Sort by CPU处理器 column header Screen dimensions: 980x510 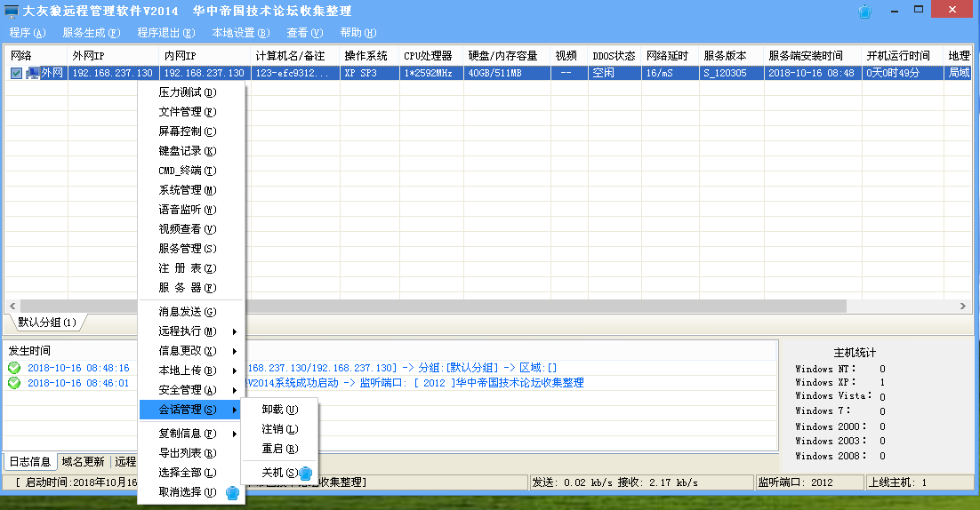[431, 56]
